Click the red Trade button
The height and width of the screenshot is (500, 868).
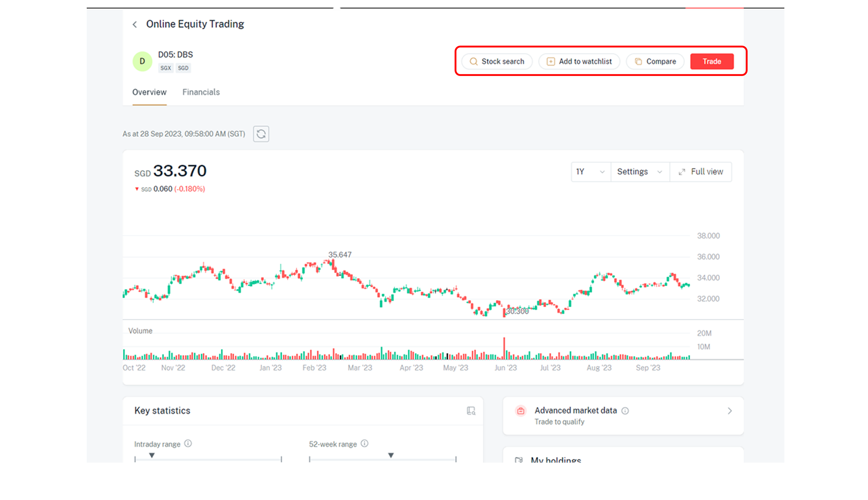click(712, 61)
